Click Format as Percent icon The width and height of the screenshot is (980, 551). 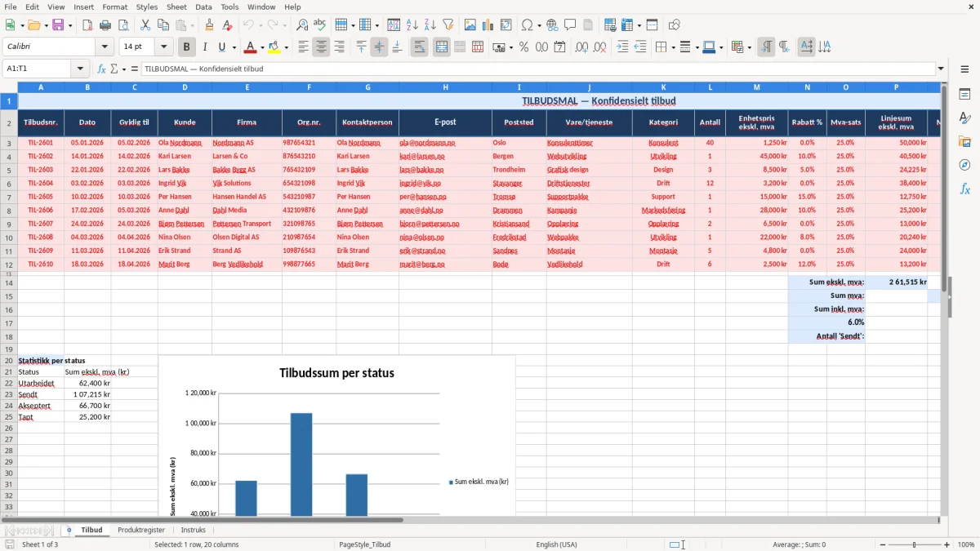click(523, 47)
